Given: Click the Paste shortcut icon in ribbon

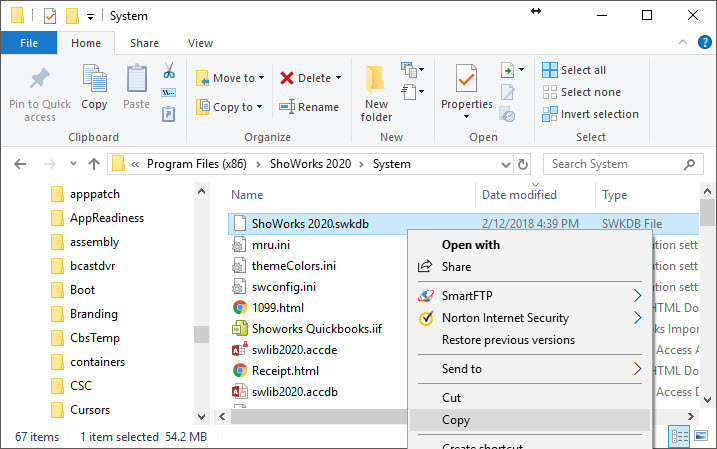Looking at the screenshot, I should coord(168,114).
